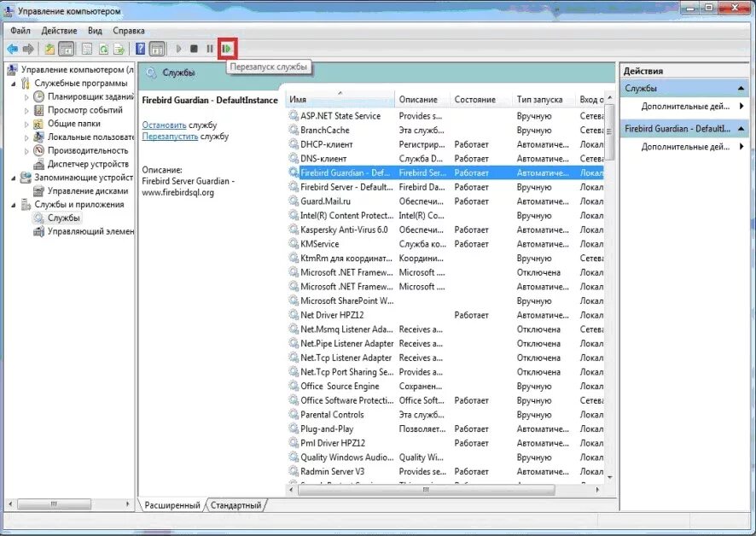Open Дополнительные действия under Firebird Guardian

pyautogui.click(x=684, y=147)
